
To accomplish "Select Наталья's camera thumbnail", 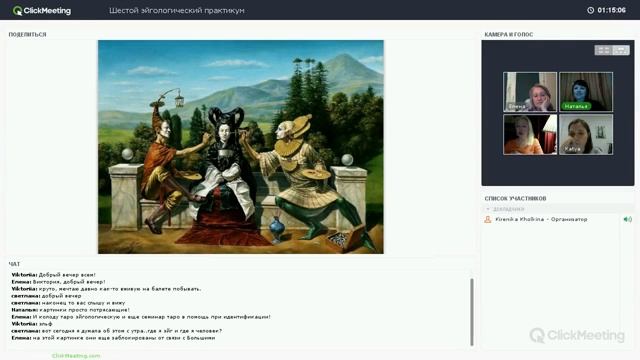I will point(586,92).
